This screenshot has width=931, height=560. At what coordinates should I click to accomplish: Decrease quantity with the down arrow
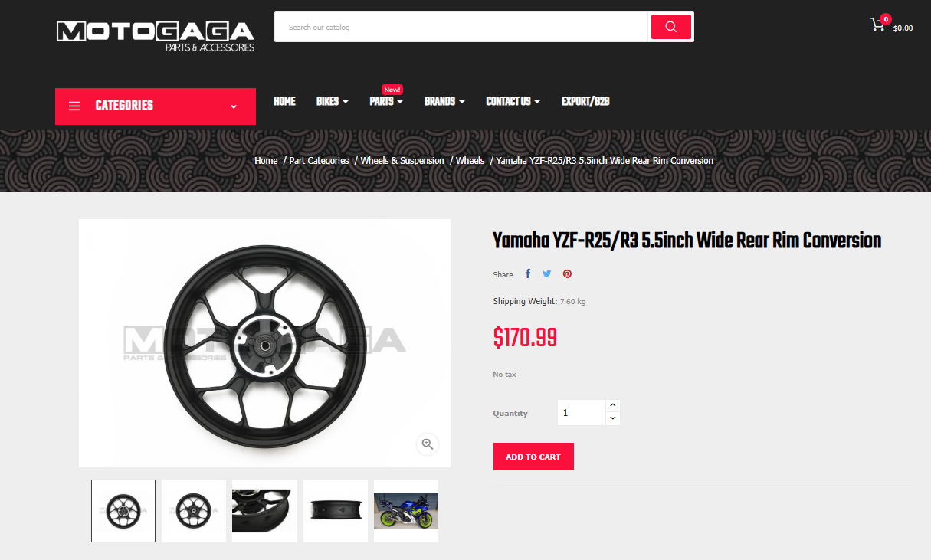click(612, 418)
